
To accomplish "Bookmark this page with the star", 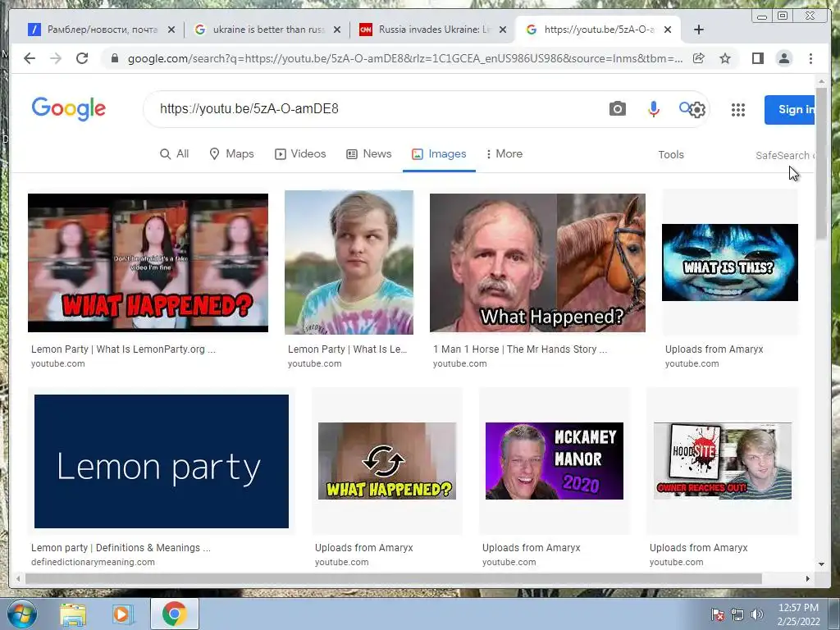I will [x=725, y=58].
